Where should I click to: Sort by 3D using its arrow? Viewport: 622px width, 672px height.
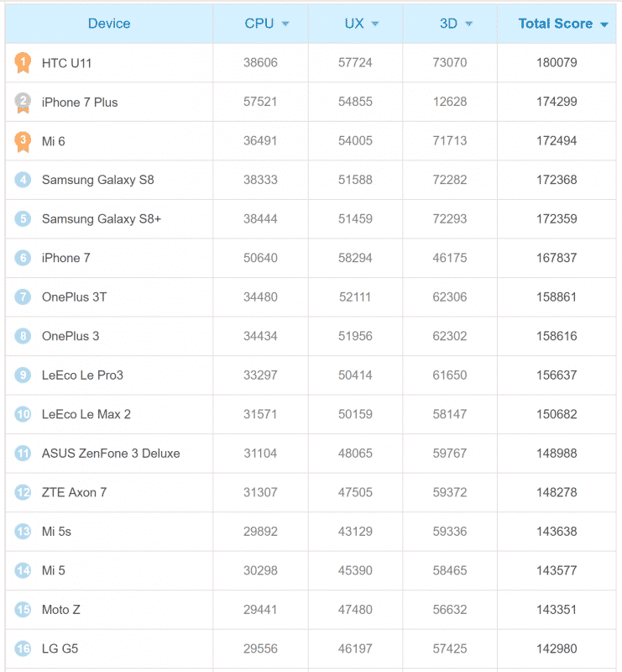[x=469, y=24]
